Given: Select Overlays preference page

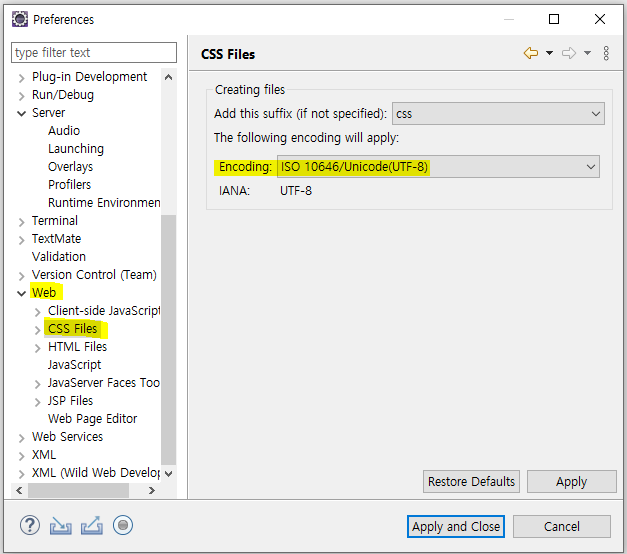Looking at the screenshot, I should click(x=70, y=167).
